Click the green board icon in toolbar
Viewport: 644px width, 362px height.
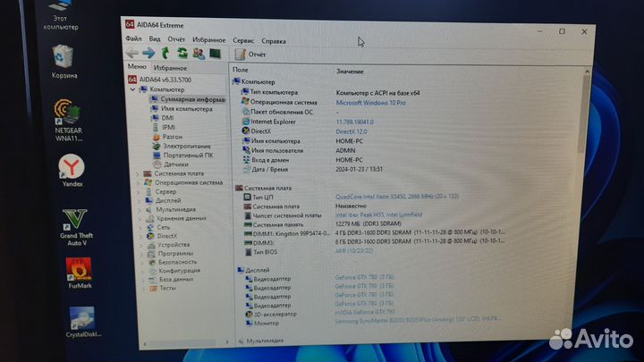[x=215, y=54]
